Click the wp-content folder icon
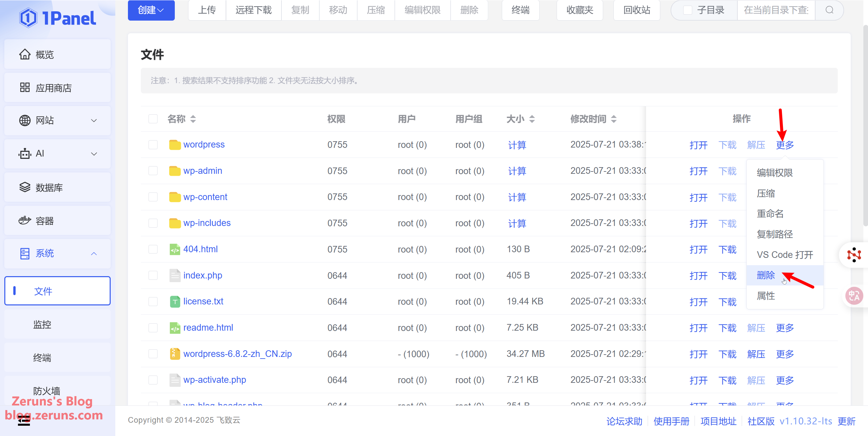Image resolution: width=868 pixels, height=436 pixels. 174,197
